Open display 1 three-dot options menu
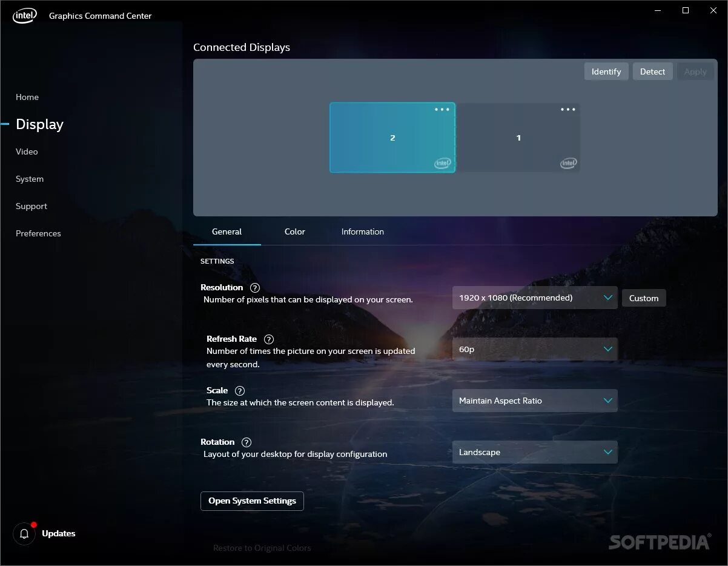 click(568, 110)
